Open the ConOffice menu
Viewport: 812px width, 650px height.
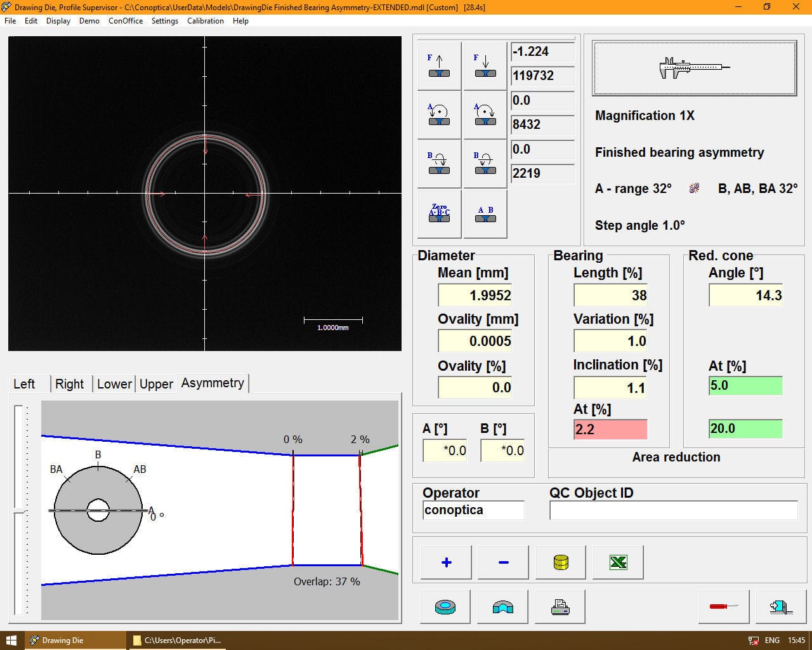(125, 21)
